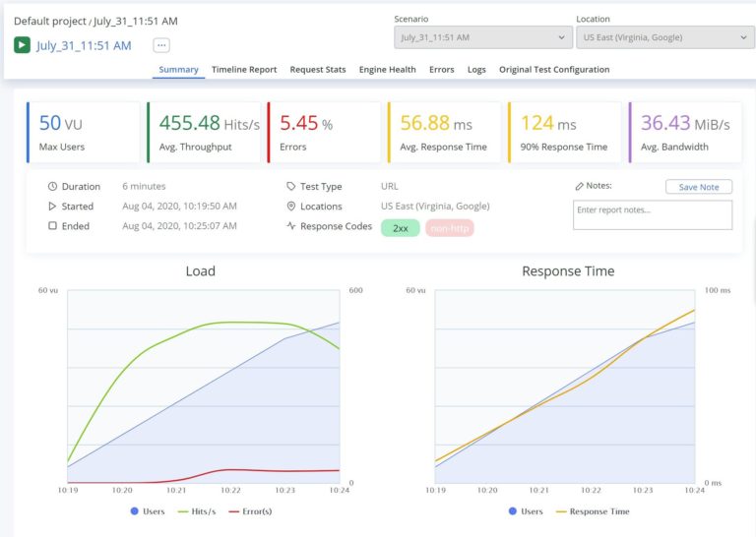Click the report notes text field

(652, 214)
